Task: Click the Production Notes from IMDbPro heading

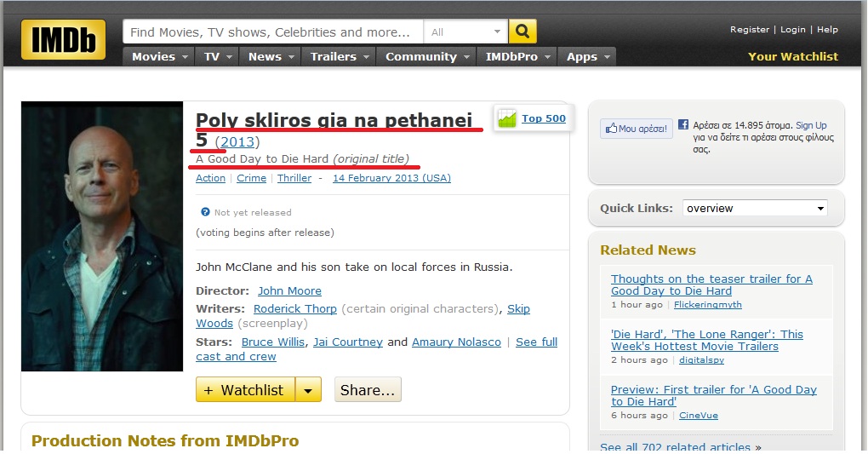Action: tap(165, 440)
